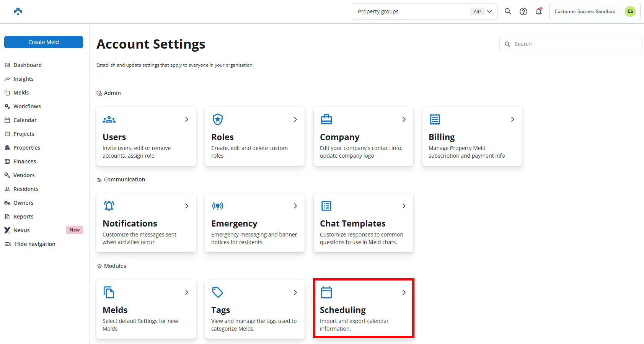Viewport: 644px width, 344px height.
Task: Click the Scheduling calendar icon
Action: [326, 292]
